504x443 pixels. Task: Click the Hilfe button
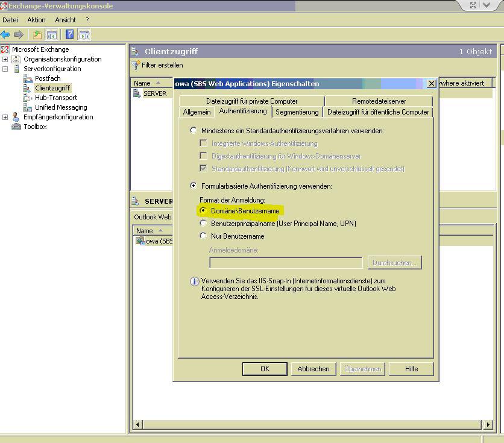[411, 369]
